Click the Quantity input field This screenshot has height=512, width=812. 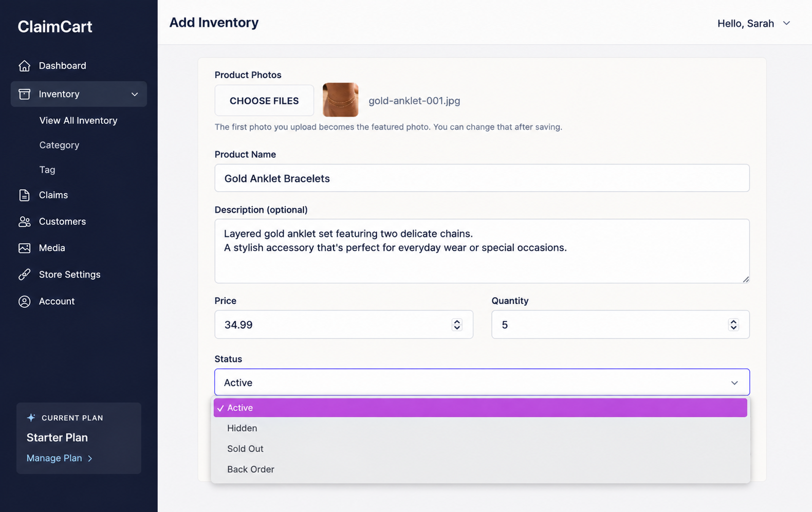click(620, 324)
